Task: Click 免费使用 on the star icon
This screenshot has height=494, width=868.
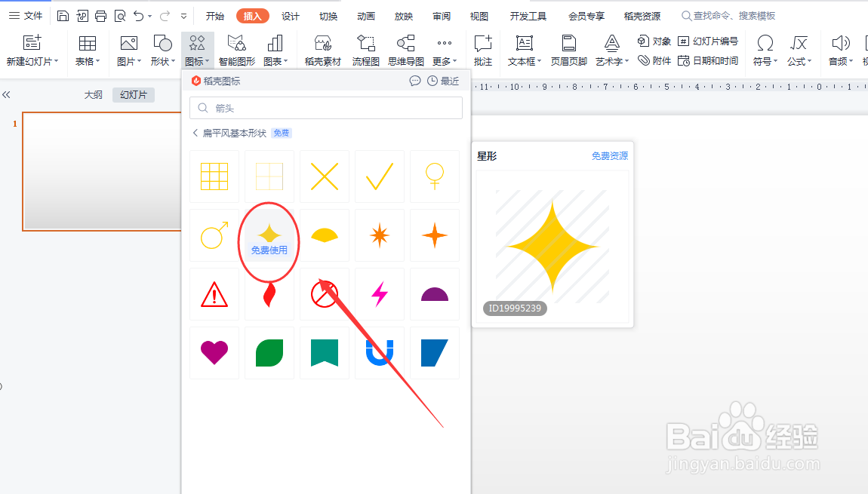Action: point(269,250)
